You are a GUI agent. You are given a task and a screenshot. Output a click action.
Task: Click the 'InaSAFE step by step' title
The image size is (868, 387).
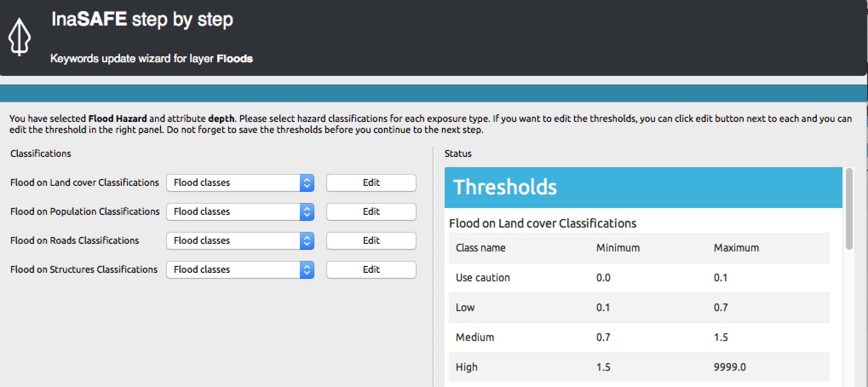(x=142, y=20)
